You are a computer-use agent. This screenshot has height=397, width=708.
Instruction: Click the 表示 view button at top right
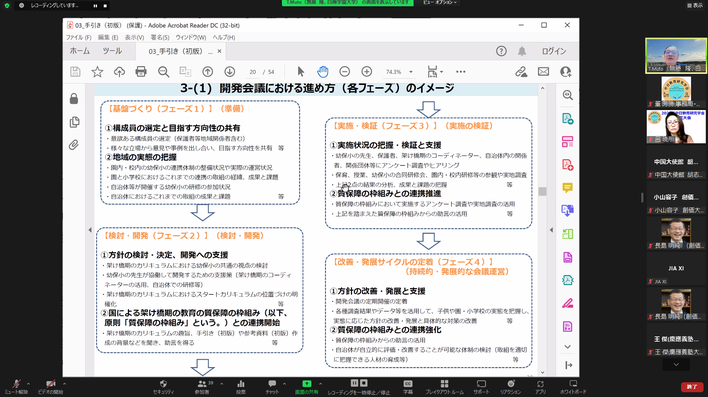pos(695,5)
